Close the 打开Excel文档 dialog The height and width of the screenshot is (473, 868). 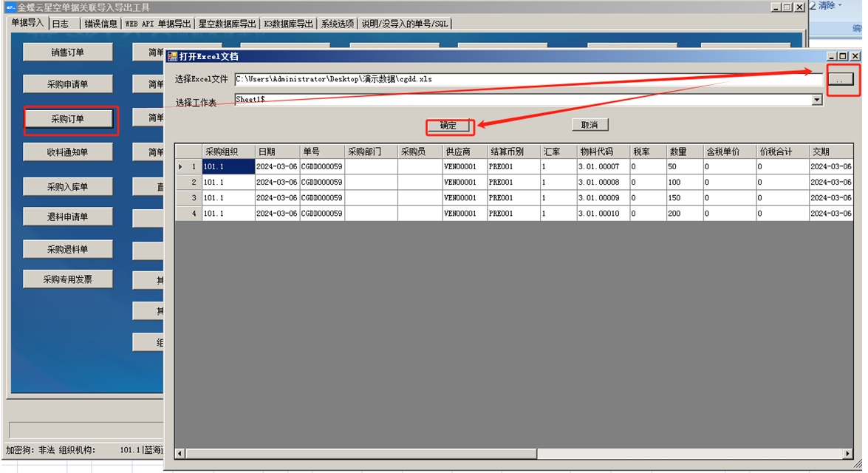coord(855,56)
